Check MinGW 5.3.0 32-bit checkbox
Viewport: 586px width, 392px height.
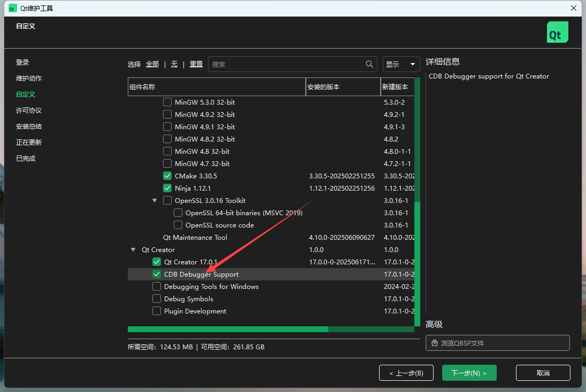(167, 102)
